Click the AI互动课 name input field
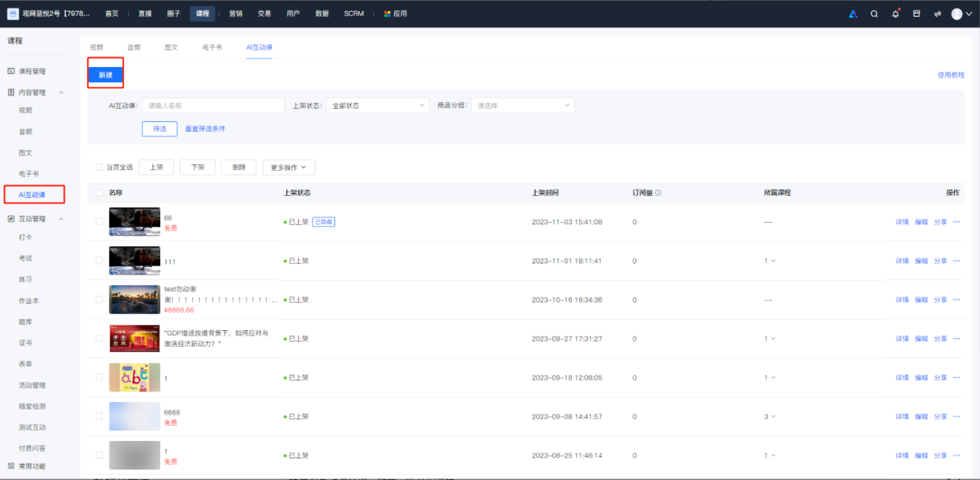Screen dimensions: 980x480 (212, 104)
